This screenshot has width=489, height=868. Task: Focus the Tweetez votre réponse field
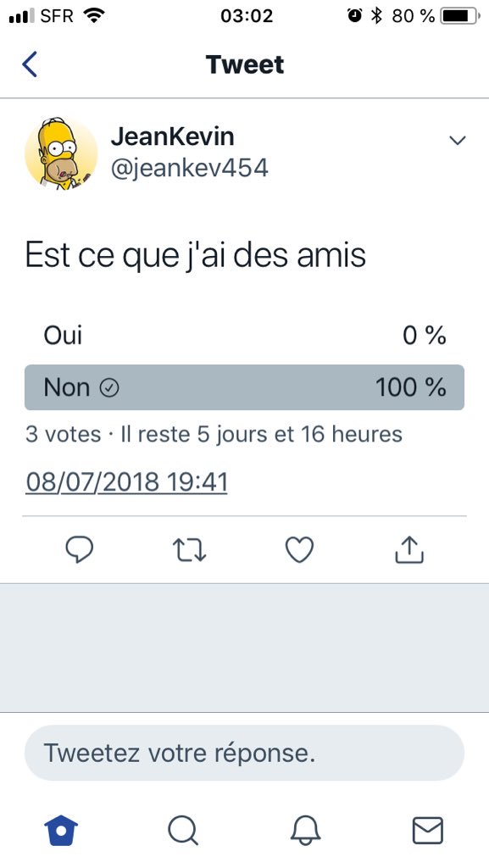(244, 753)
